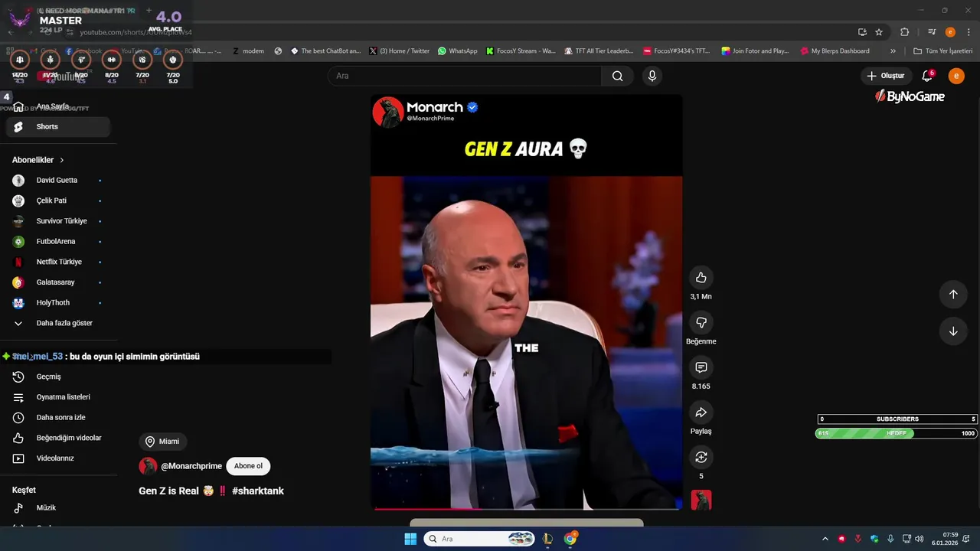Click the taskbar Ara search box
The width and height of the screenshot is (980, 551).
[479, 539]
